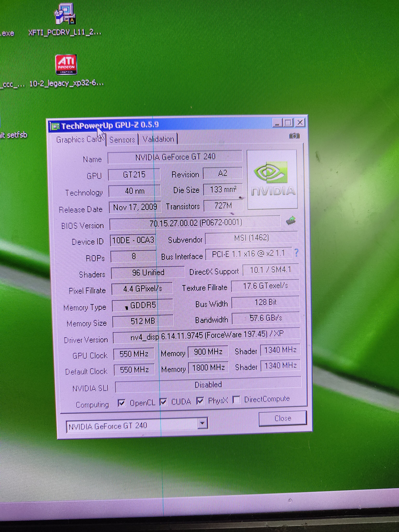Click the Device ID 10DE - 0CA3
Image resolution: width=399 pixels, height=532 pixels.
click(x=133, y=240)
